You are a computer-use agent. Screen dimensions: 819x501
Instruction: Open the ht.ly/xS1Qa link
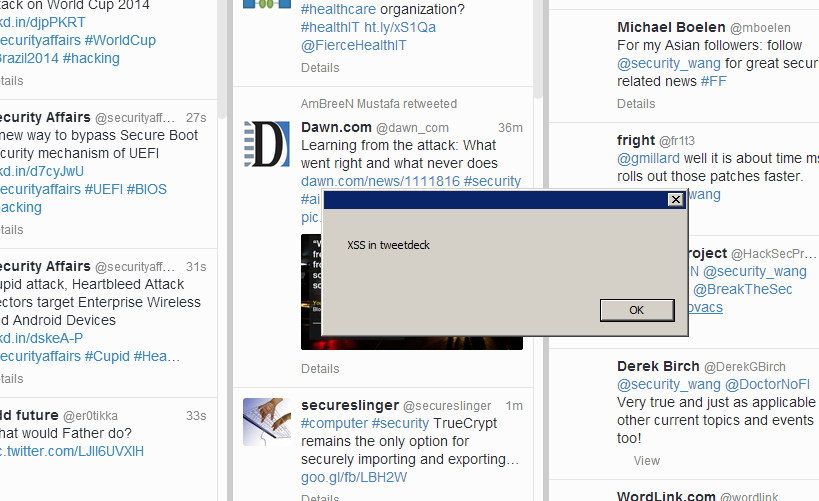click(400, 27)
